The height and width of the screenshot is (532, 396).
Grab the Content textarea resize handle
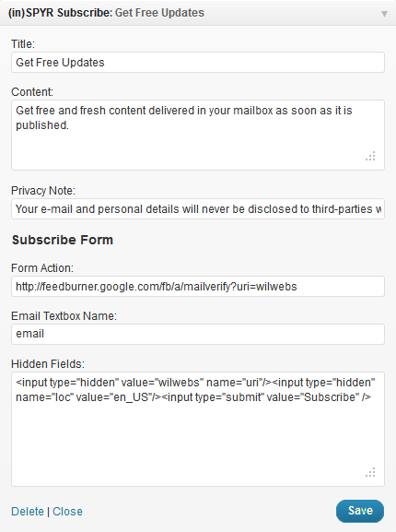click(370, 156)
